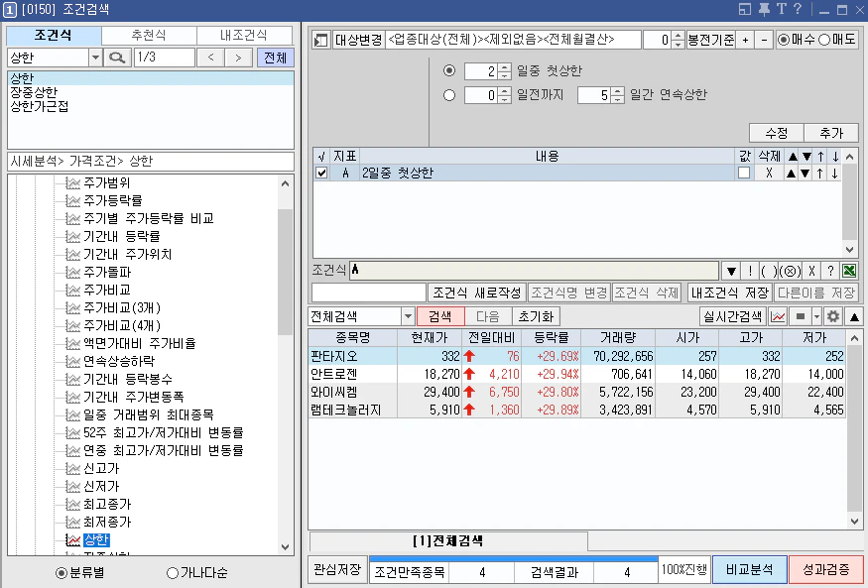The height and width of the screenshot is (588, 868).
Task: Open the gear settings icon near 실시간검색
Action: 832,314
